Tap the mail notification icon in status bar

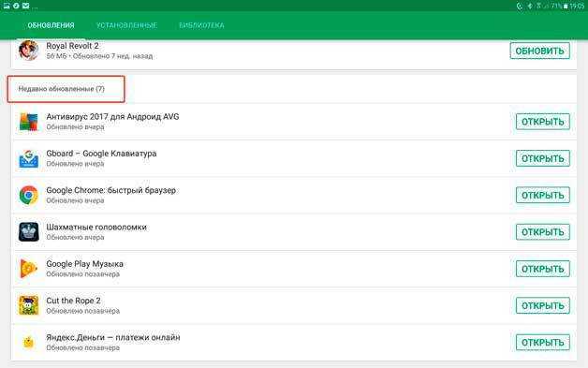tap(25, 6)
